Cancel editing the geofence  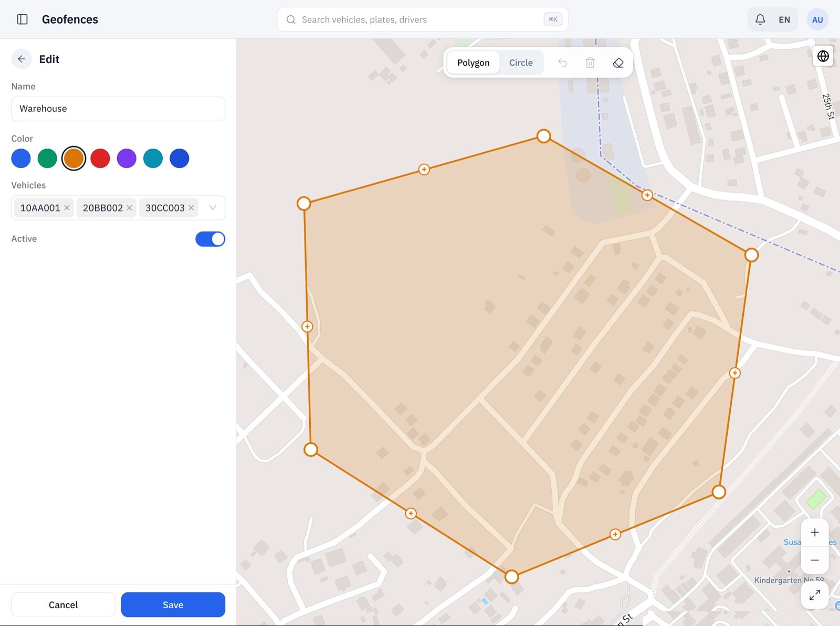pos(63,605)
